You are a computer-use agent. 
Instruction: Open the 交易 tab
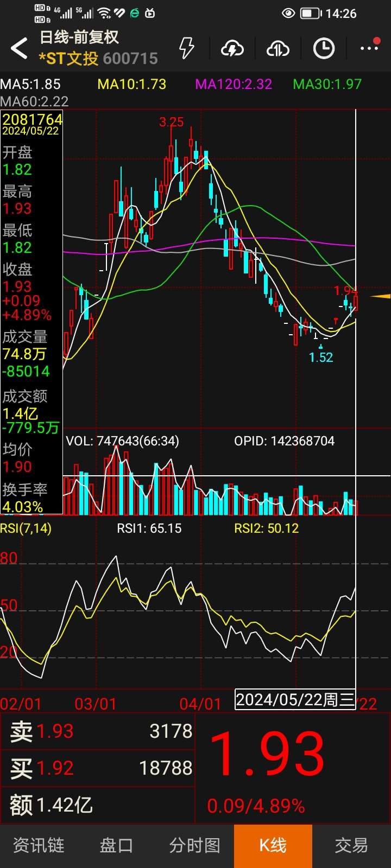pyautogui.click(x=351, y=845)
